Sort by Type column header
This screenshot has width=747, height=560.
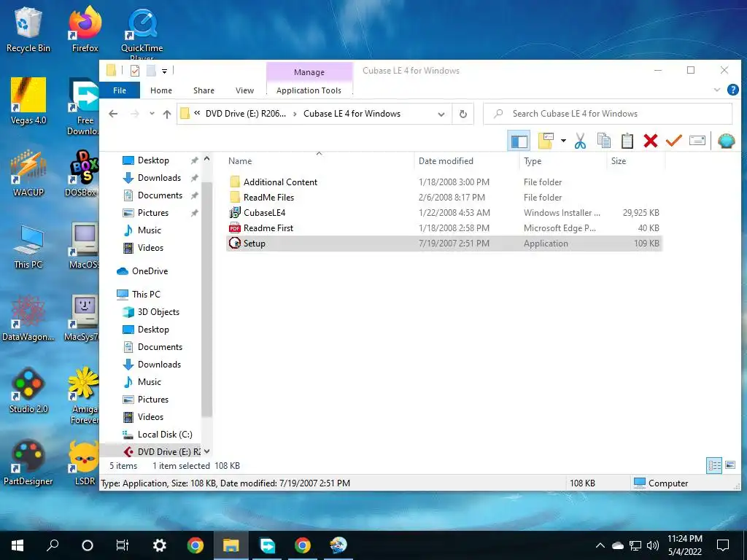click(562, 161)
